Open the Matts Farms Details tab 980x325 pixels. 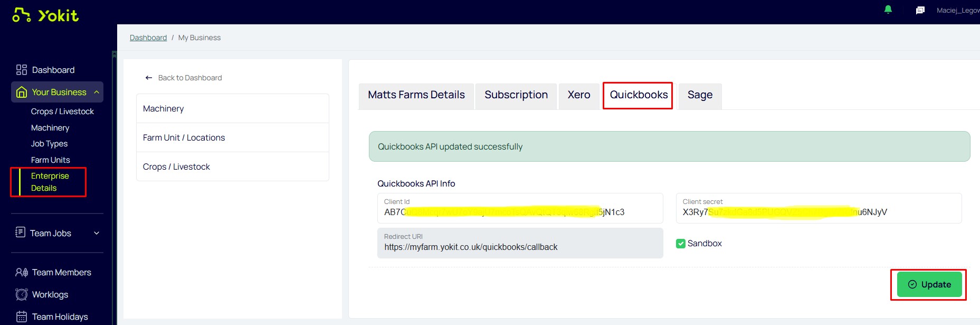click(416, 95)
